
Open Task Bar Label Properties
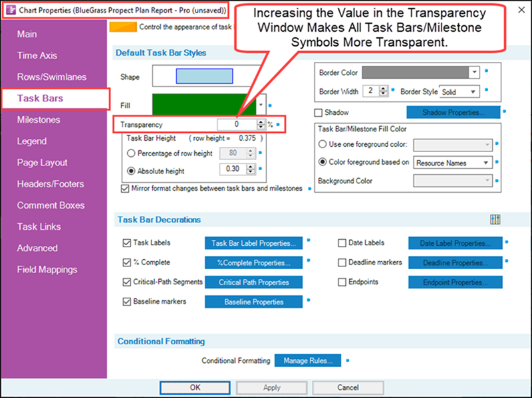pyautogui.click(x=253, y=243)
